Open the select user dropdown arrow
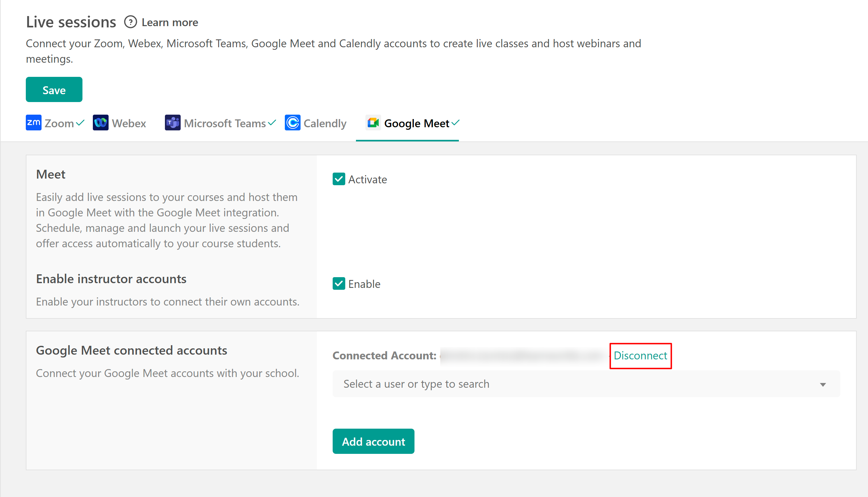Viewport: 868px width, 497px height. [x=823, y=384]
